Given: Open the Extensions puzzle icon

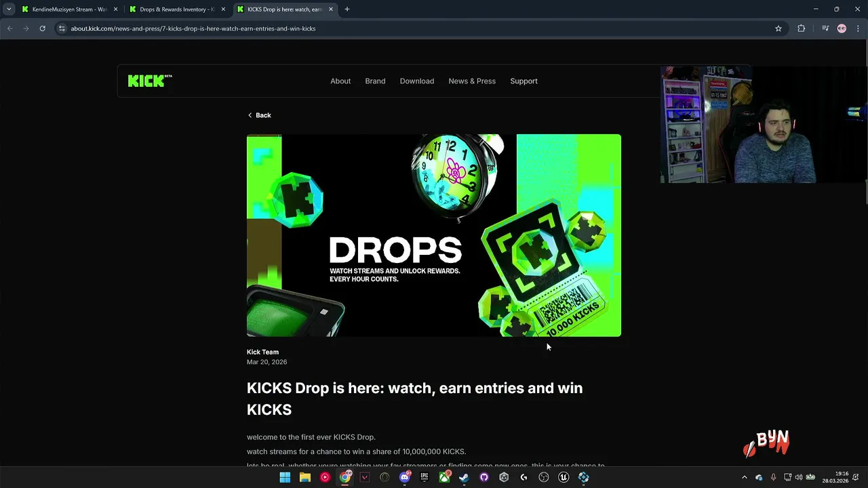Looking at the screenshot, I should 802,28.
